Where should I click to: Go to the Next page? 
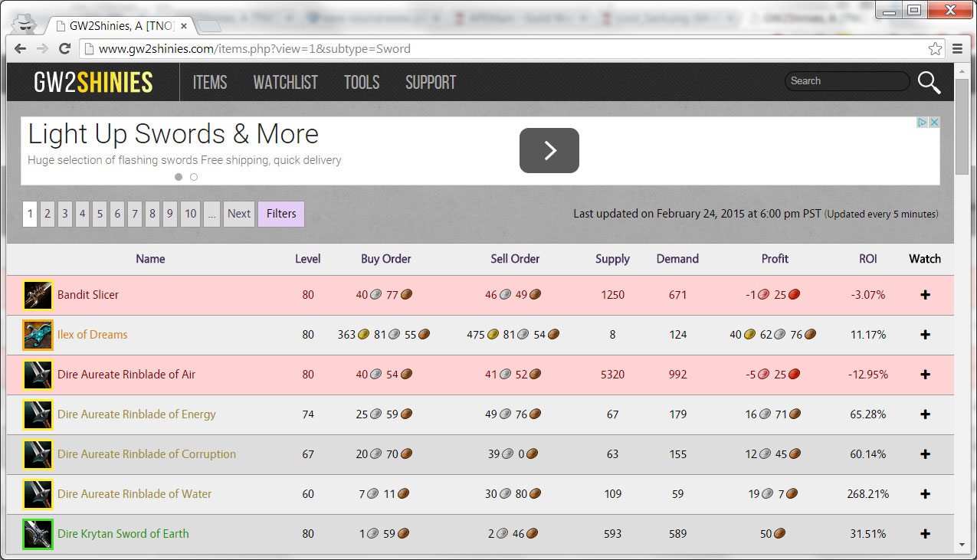pos(239,214)
